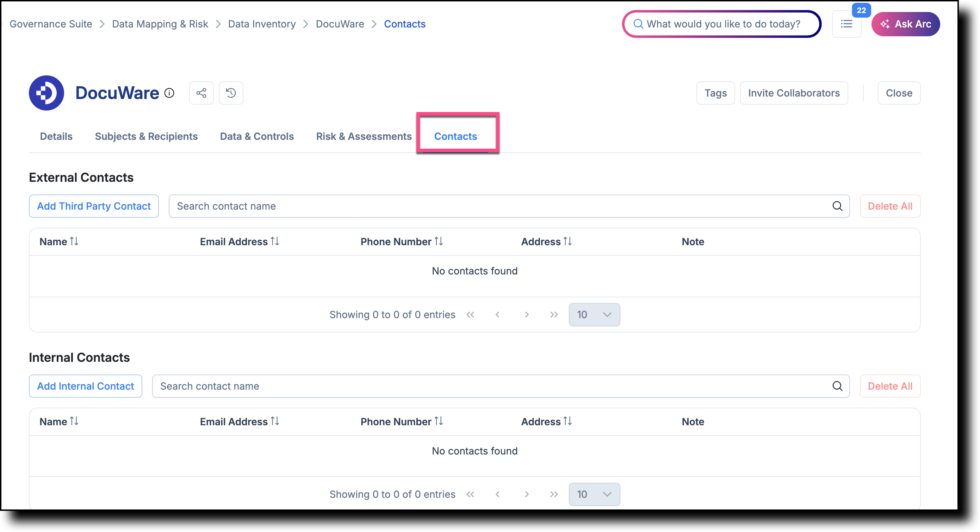Screen dimensions: 980x532
Task: Go to previous page of Internal Contacts
Action: point(498,494)
